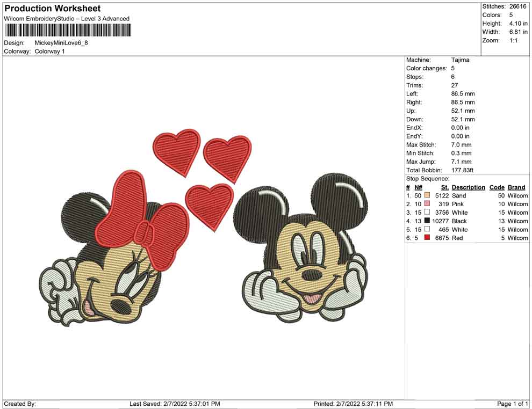Click the Sand color swatch
The height and width of the screenshot is (409, 532).
(427, 195)
